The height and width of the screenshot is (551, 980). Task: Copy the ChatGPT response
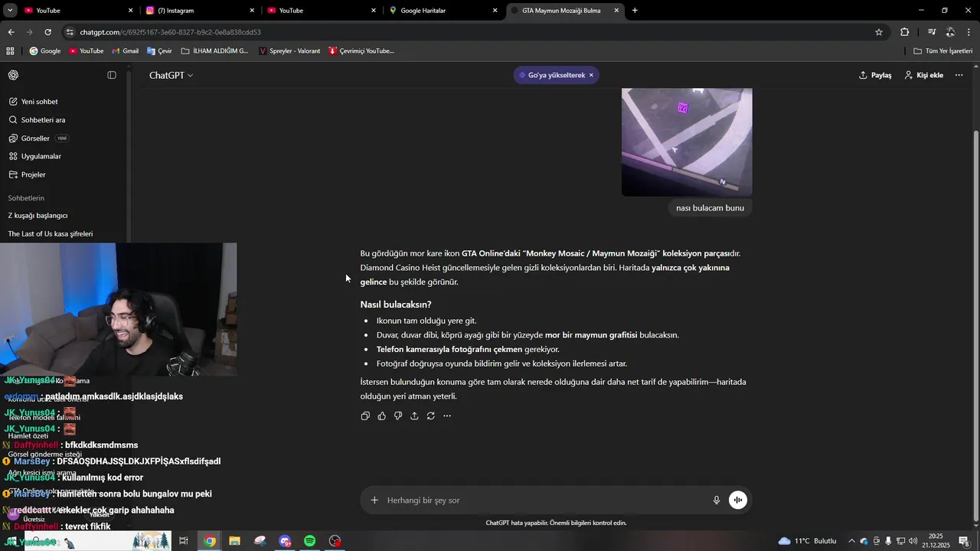tap(365, 416)
